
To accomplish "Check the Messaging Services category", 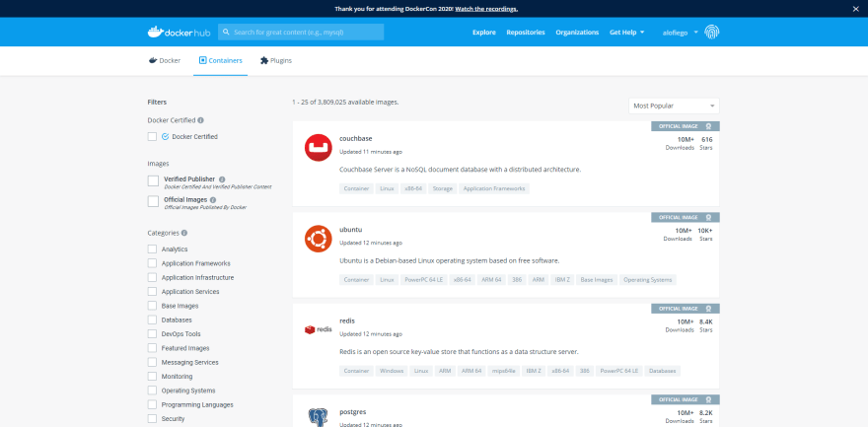I will pyautogui.click(x=152, y=362).
